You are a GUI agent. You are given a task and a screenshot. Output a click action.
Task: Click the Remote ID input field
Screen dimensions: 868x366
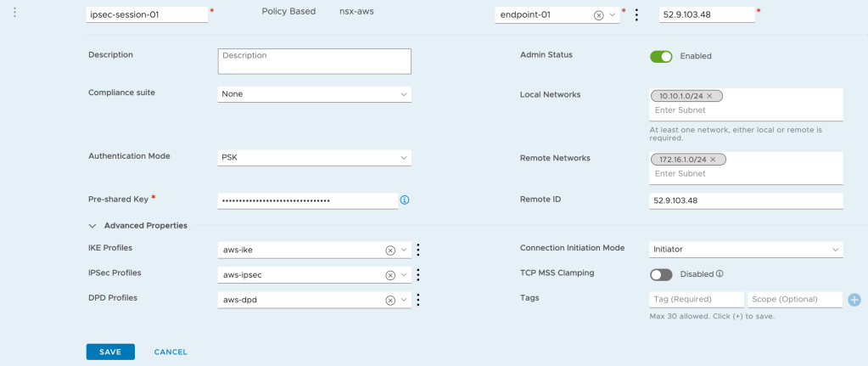pos(746,201)
